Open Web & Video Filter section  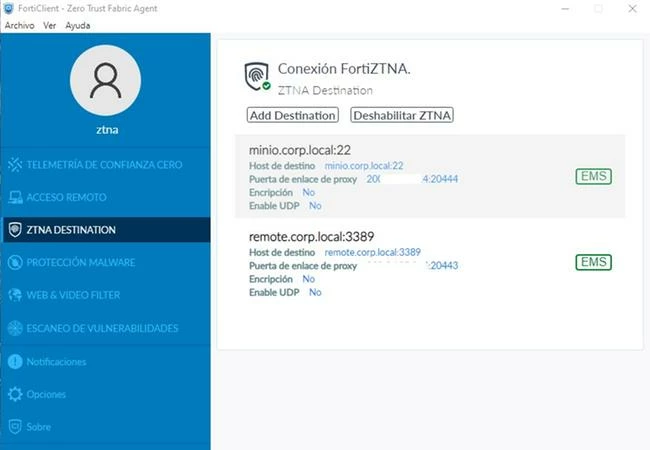[105, 295]
